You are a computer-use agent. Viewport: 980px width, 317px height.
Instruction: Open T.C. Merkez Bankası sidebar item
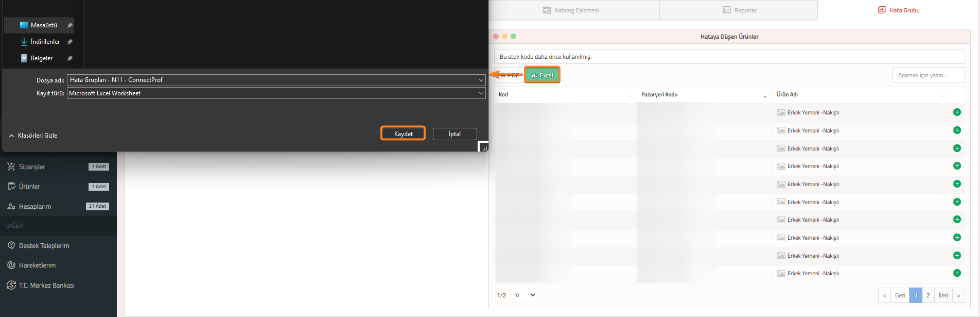tap(46, 286)
